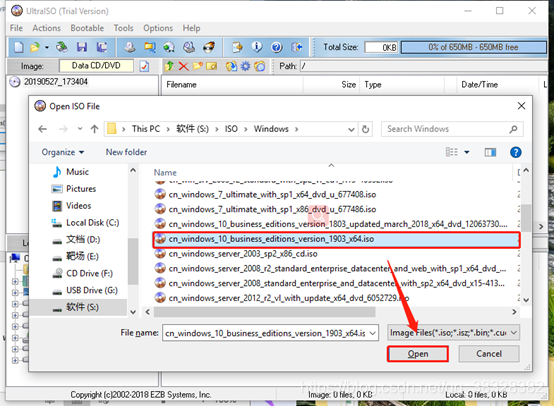Open the Image Files type filter dropdown
554x406 pixels.
[453, 333]
